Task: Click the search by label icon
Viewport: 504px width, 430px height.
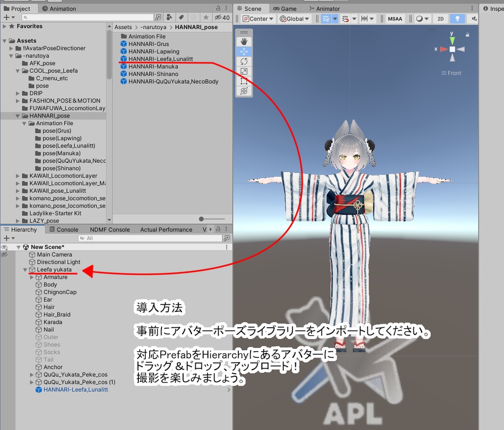Action: (181, 17)
